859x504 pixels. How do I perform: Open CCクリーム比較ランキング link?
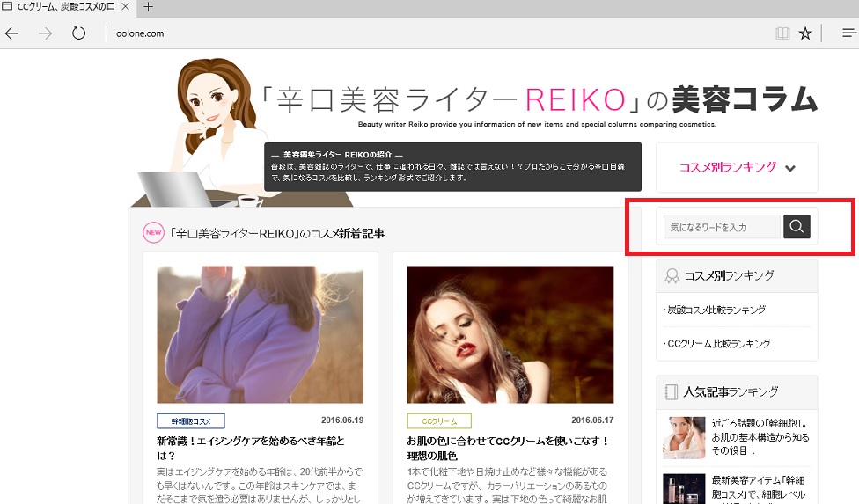click(x=717, y=344)
